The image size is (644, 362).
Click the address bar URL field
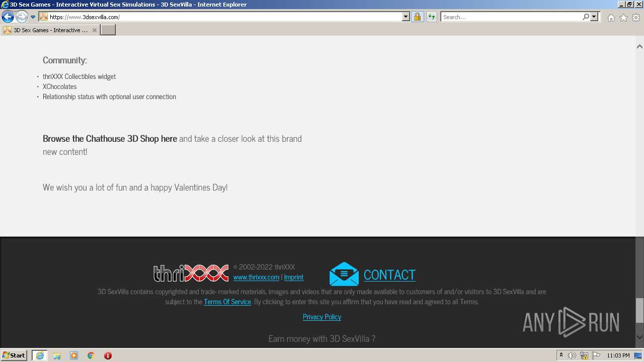(225, 17)
